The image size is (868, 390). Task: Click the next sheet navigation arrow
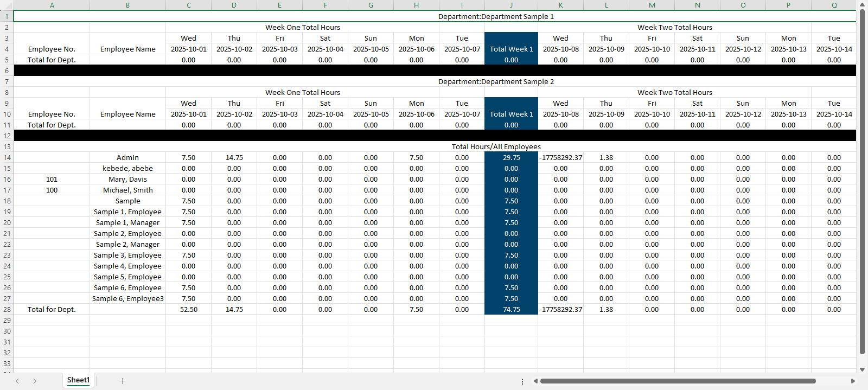[x=35, y=381]
